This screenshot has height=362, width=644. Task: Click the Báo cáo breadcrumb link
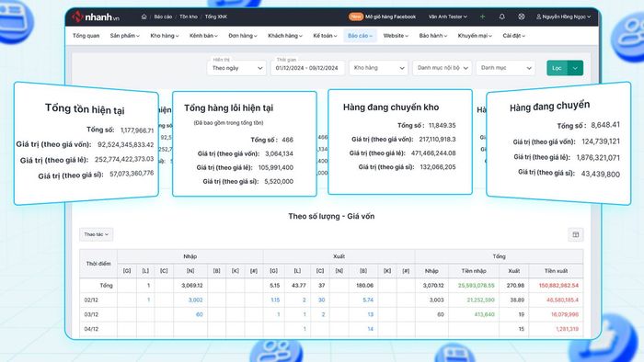pyautogui.click(x=163, y=17)
